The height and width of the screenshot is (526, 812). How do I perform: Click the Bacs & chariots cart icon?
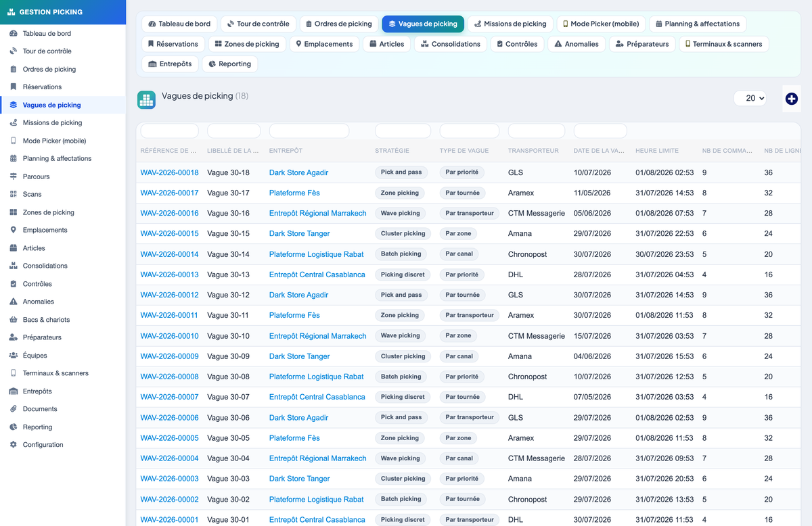(14, 320)
